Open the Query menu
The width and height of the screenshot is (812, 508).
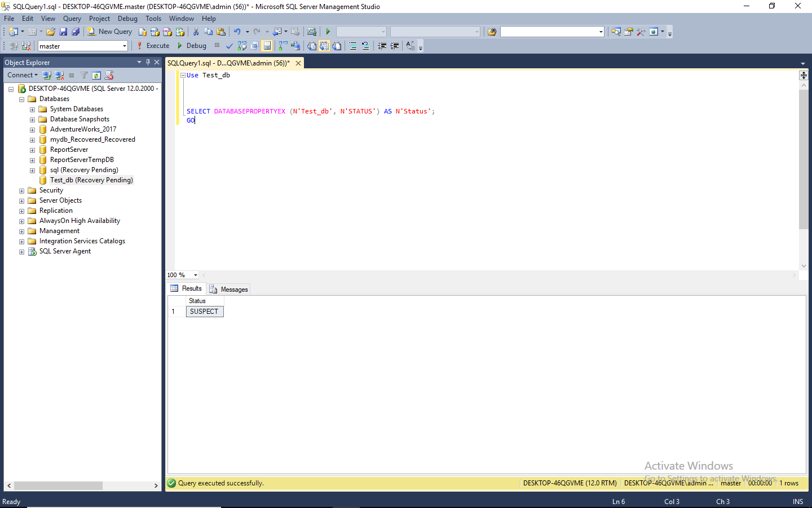72,19
